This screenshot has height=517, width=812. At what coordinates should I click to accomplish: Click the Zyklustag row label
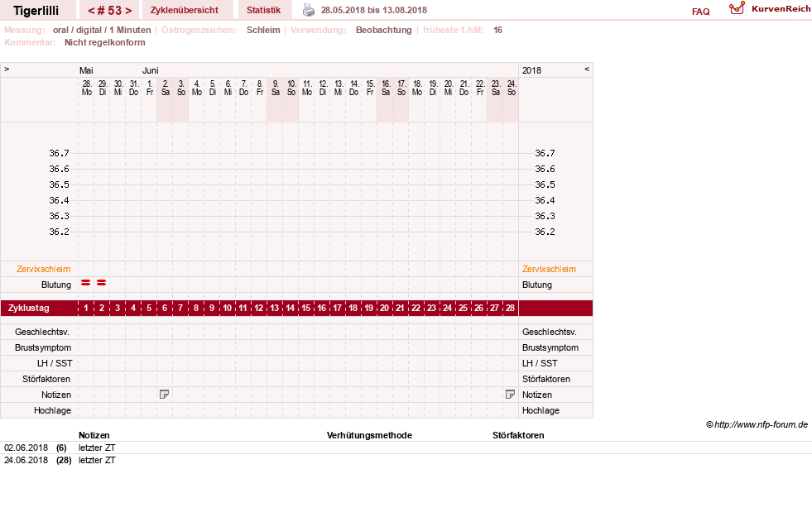coord(28,308)
